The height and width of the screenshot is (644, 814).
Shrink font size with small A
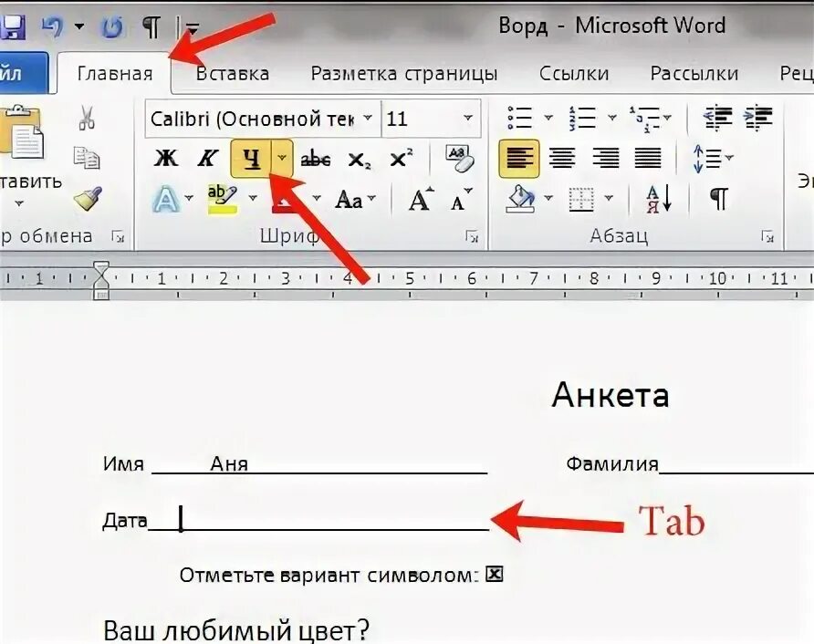coord(461,199)
